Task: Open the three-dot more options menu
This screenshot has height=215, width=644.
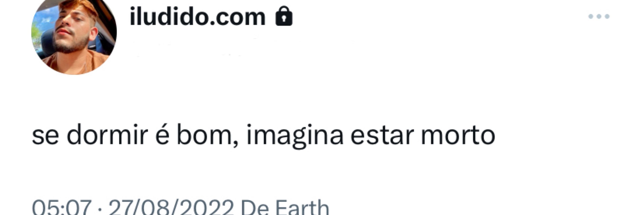Action: [x=599, y=17]
